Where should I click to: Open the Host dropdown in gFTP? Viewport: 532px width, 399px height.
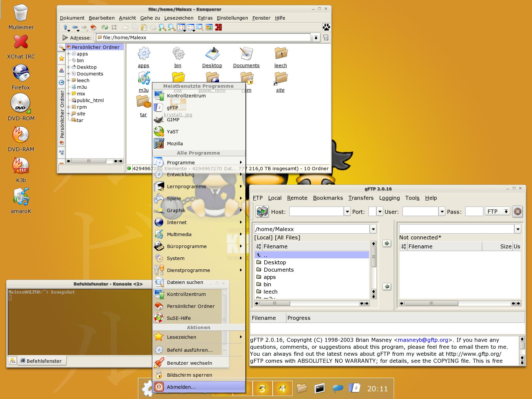[x=347, y=211]
